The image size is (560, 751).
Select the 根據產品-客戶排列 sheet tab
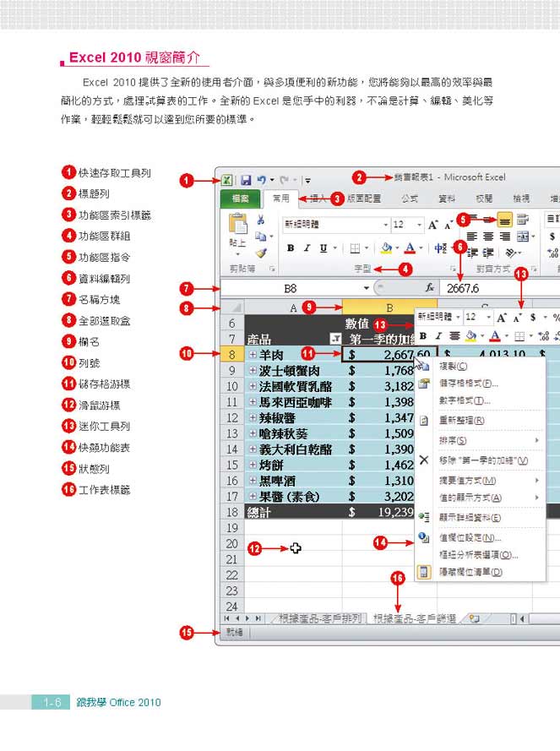point(320,618)
